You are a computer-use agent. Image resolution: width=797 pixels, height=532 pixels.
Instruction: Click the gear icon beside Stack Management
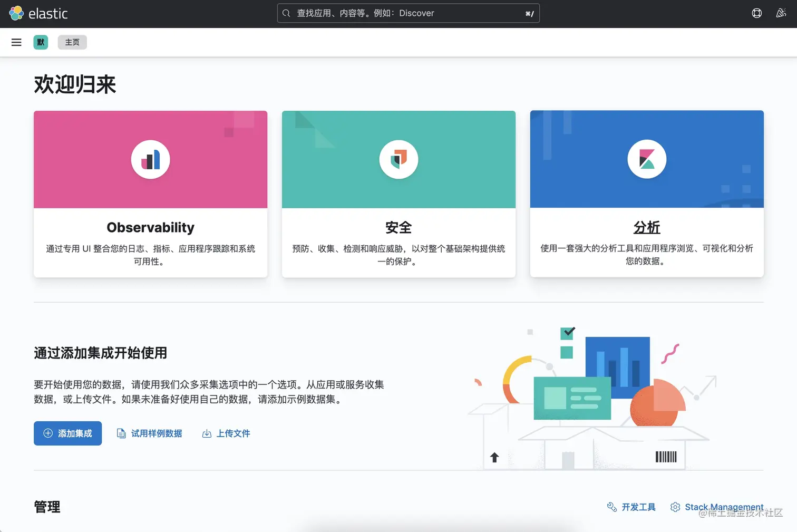675,507
